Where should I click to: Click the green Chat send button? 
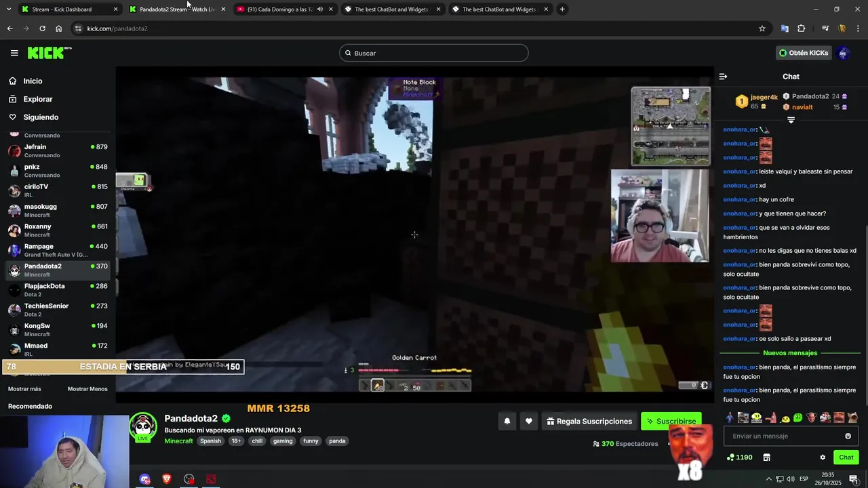[846, 457]
